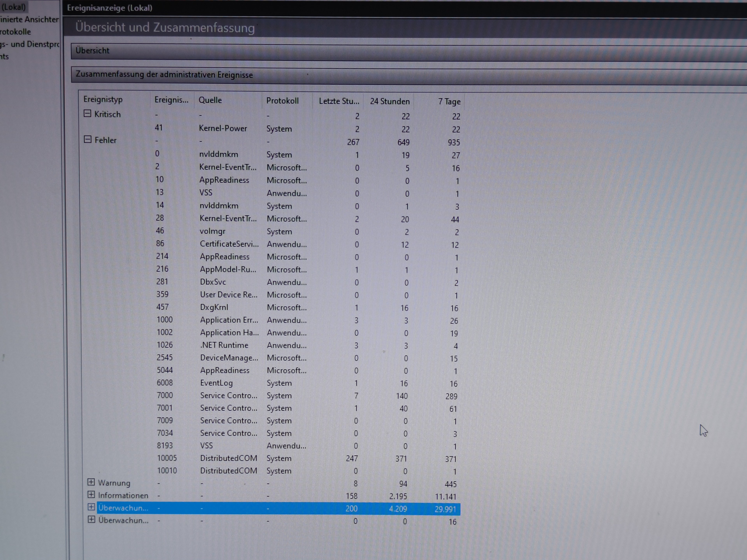Sort by Ereignistyp column header
The width and height of the screenshot is (747, 560).
[x=103, y=99]
